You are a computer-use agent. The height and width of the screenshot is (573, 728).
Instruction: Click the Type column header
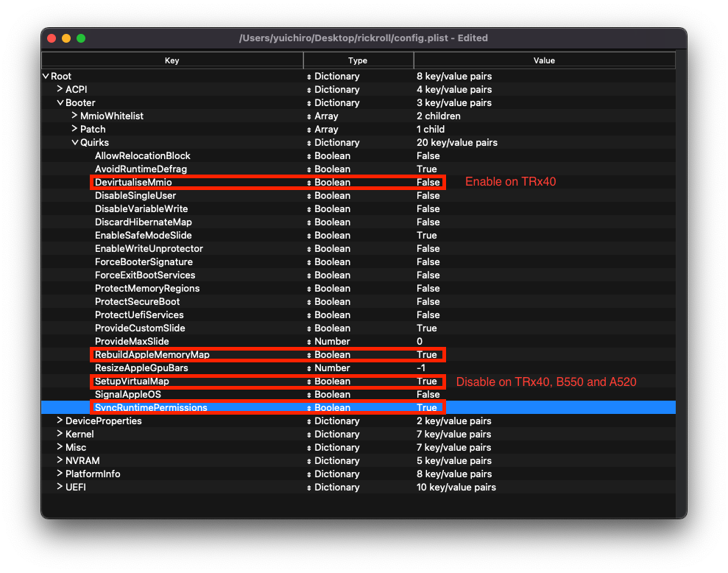click(x=358, y=60)
